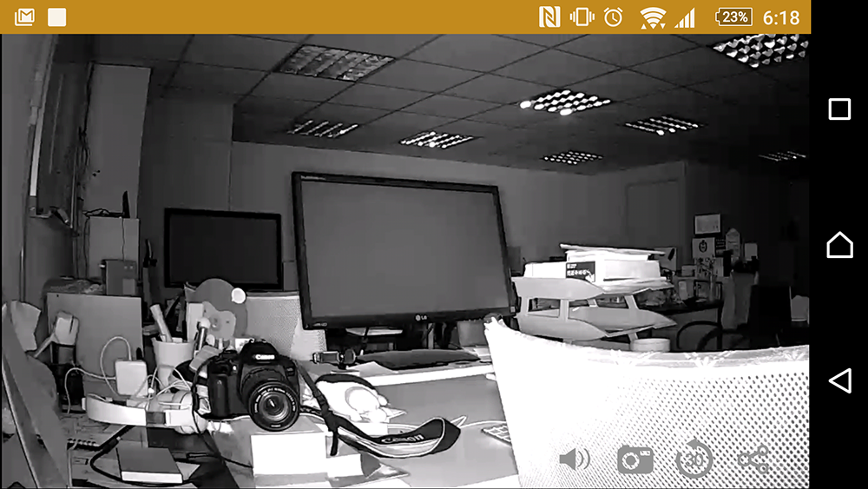The width and height of the screenshot is (868, 489).
Task: Take a snapshot with the camera icon
Action: coord(635,459)
